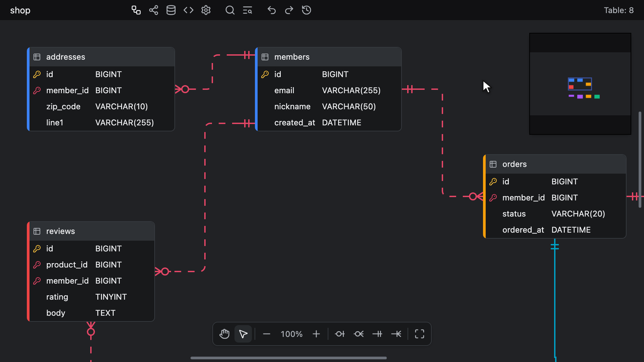Choose zero-one relationship tool
The height and width of the screenshot is (362, 644).
coord(340,334)
